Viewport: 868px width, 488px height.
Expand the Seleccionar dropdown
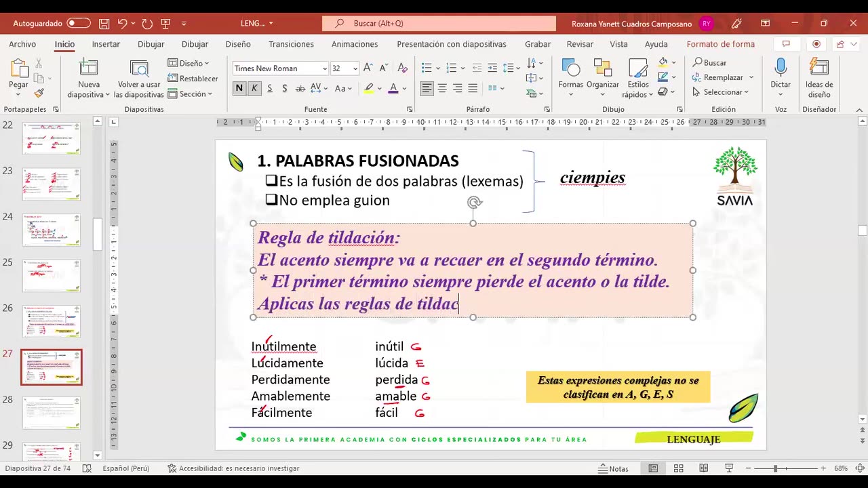[x=720, y=92]
